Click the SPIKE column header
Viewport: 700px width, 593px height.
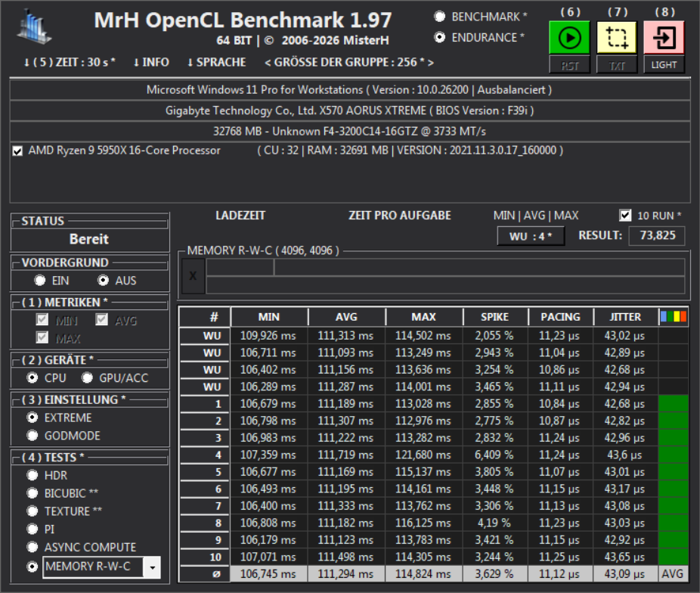495,317
